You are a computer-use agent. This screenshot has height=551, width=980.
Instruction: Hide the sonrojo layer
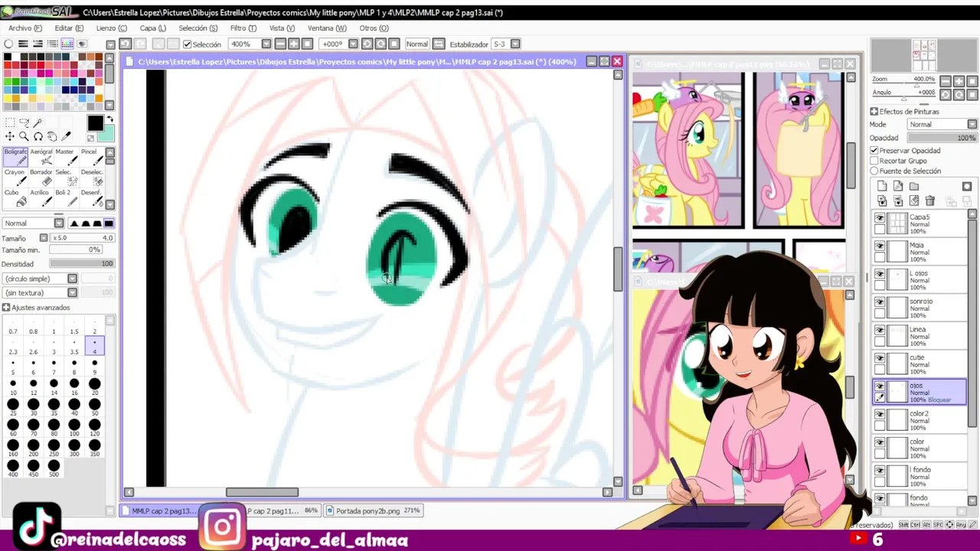pos(880,302)
